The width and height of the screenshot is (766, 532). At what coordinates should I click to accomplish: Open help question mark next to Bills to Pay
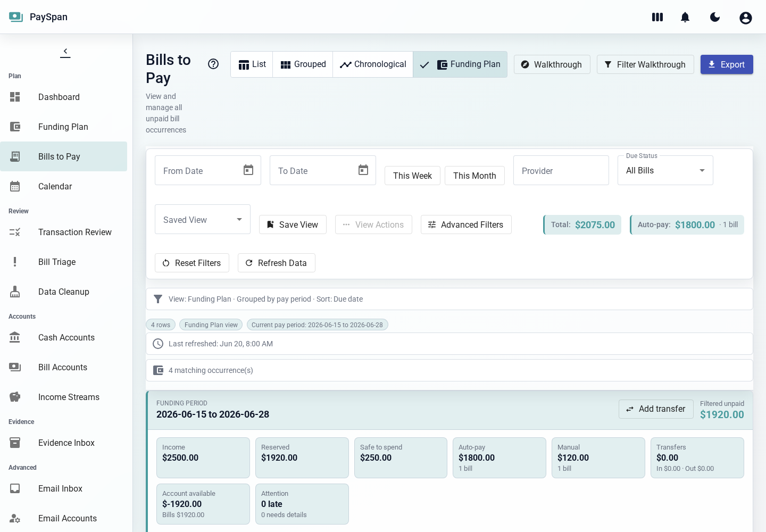(x=213, y=64)
